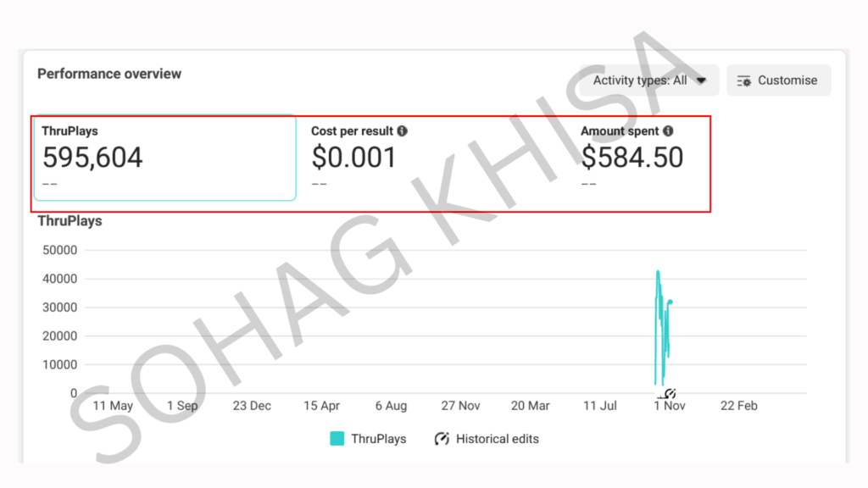This screenshot has height=488, width=868.
Task: Click the $584.50 amount spent value
Action: tap(632, 158)
